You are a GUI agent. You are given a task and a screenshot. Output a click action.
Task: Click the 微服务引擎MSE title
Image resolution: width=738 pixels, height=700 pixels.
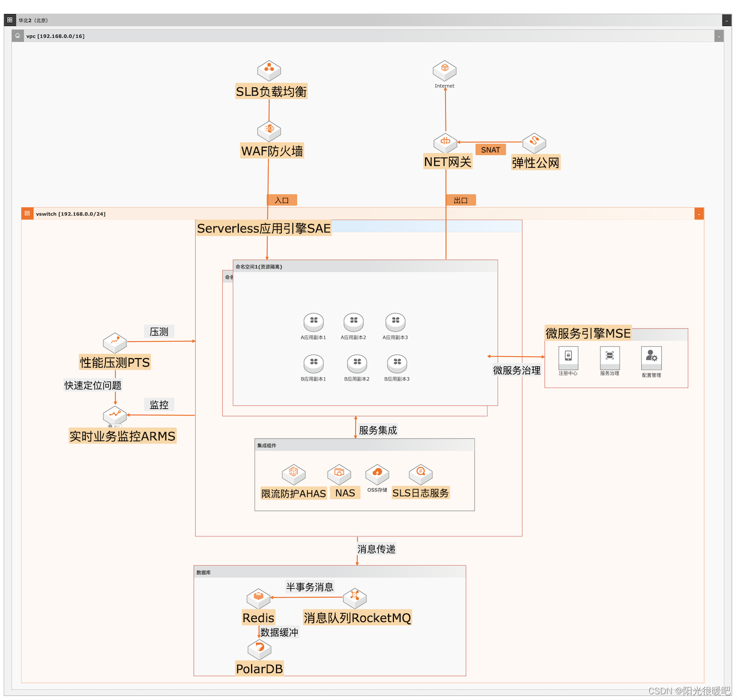click(x=588, y=333)
